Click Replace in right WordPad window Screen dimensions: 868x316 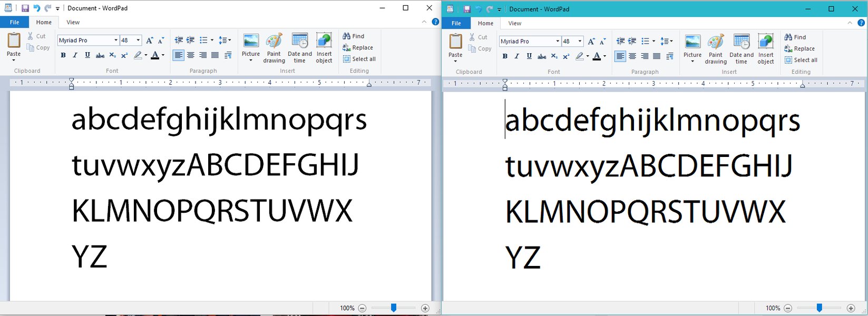[799, 48]
